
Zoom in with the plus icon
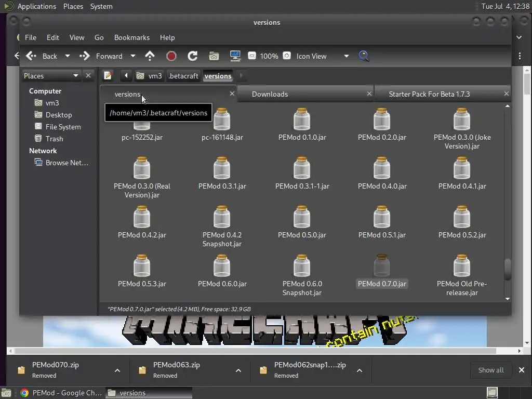tap(287, 56)
